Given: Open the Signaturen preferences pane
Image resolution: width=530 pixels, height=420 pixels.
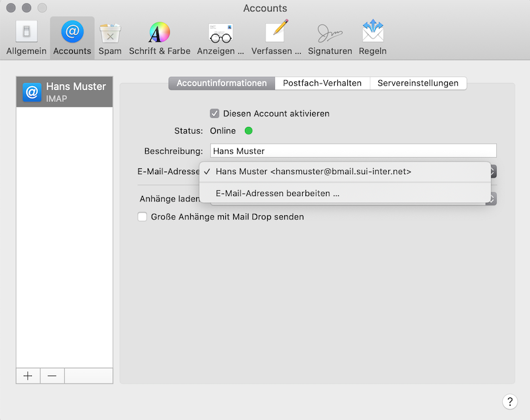Looking at the screenshot, I should point(330,38).
